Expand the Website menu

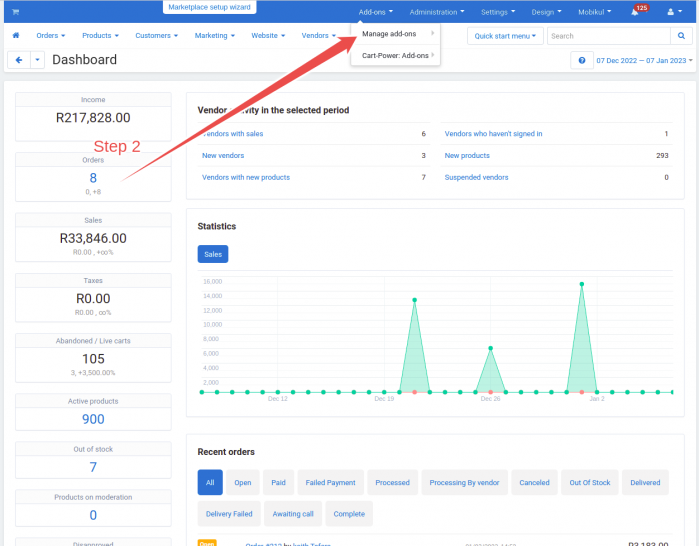pos(268,35)
